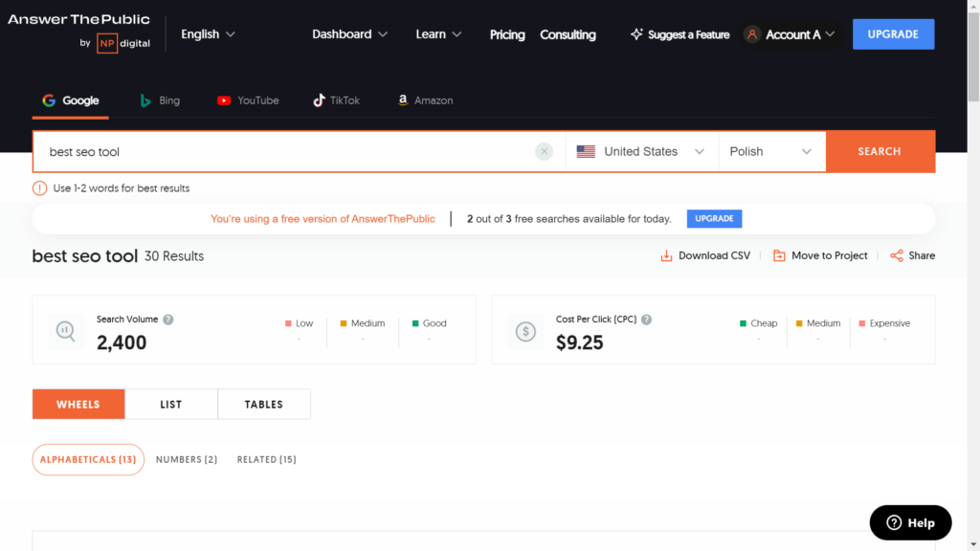Click the warning icon beside usage tip

(x=39, y=188)
